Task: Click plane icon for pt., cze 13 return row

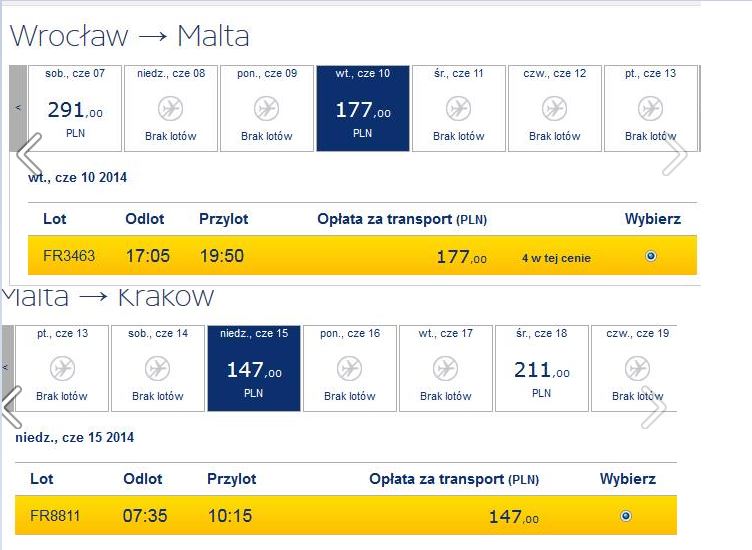Action: pos(62,368)
